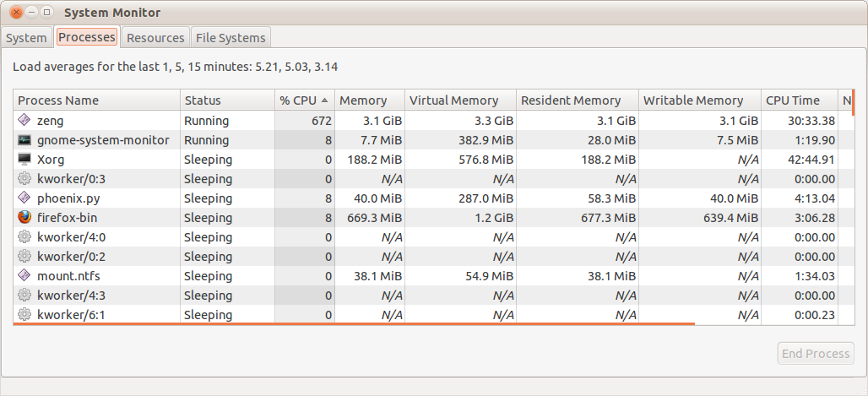Click the 28.0 MiB resident memory value

click(611, 139)
